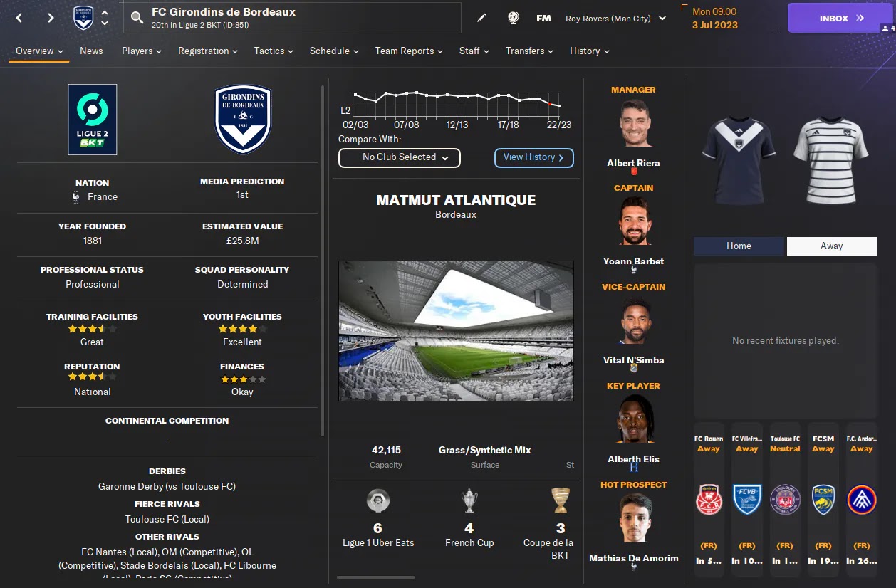Switch kit view to Away

click(832, 246)
